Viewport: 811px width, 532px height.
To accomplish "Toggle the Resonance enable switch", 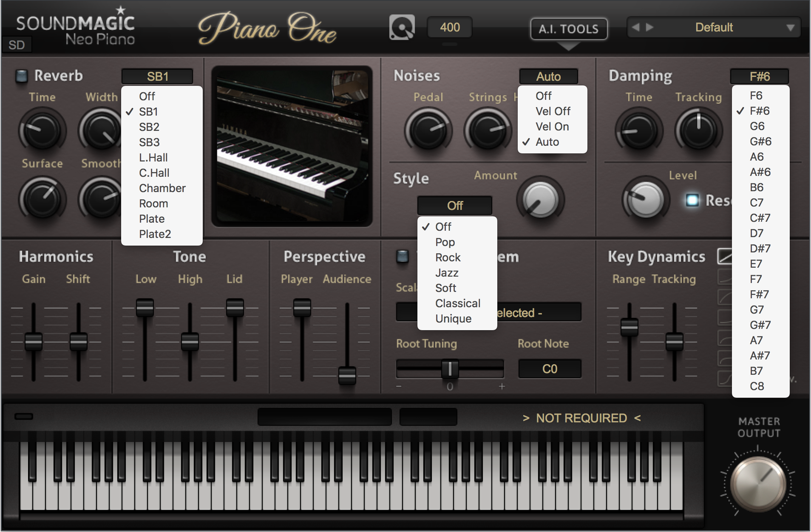I will pyautogui.click(x=692, y=200).
